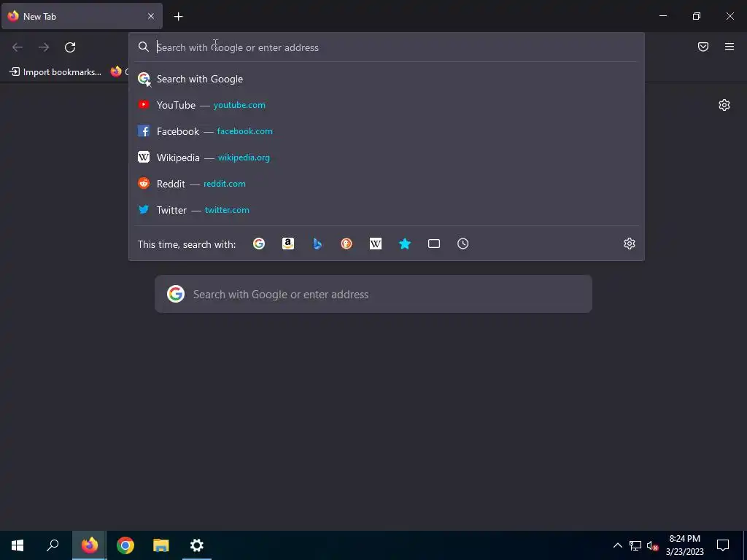This screenshot has height=560, width=747.
Task: Open YouTube suggestion row
Action: pyautogui.click(x=387, y=105)
